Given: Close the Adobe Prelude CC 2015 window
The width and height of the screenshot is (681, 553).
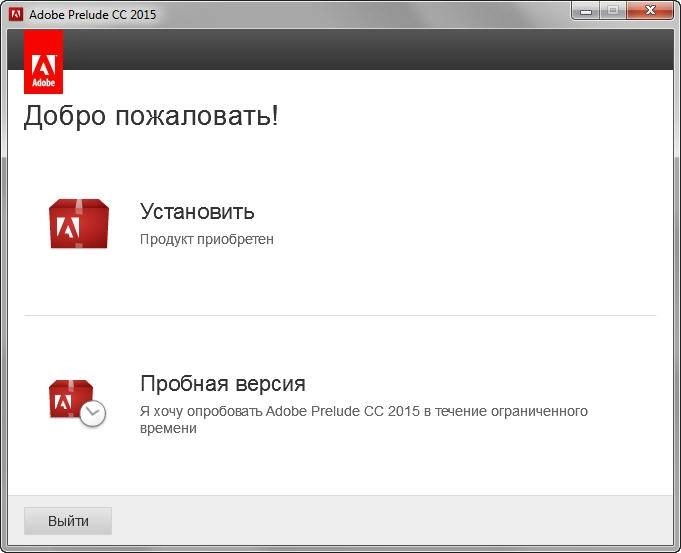Looking at the screenshot, I should tap(650, 11).
